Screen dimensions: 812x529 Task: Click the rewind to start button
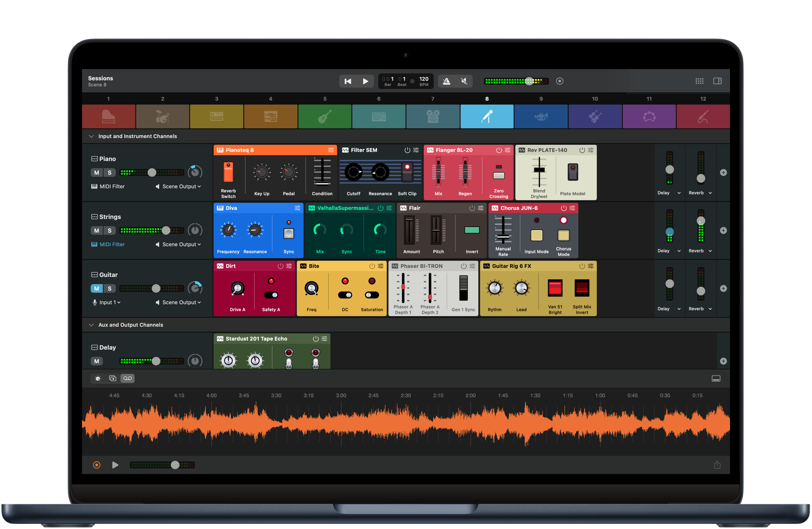tap(347, 81)
